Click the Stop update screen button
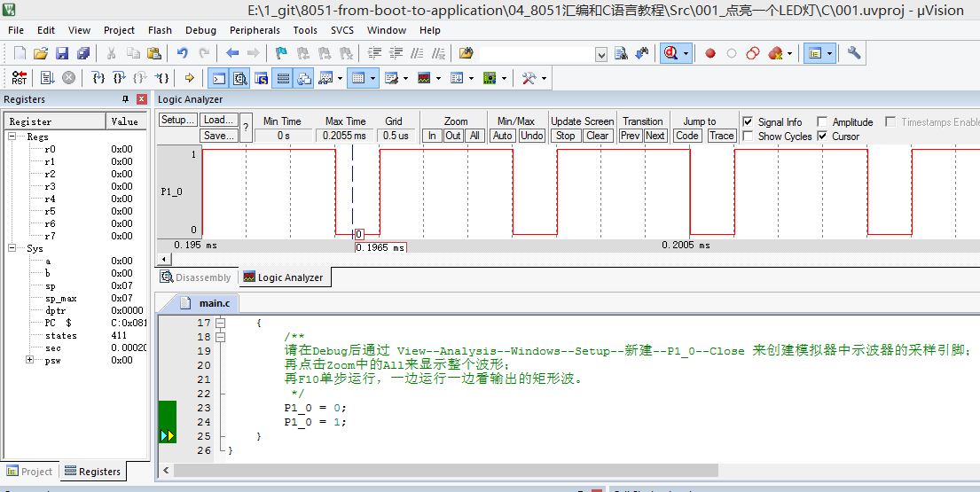This screenshot has width=980, height=492. coord(566,136)
